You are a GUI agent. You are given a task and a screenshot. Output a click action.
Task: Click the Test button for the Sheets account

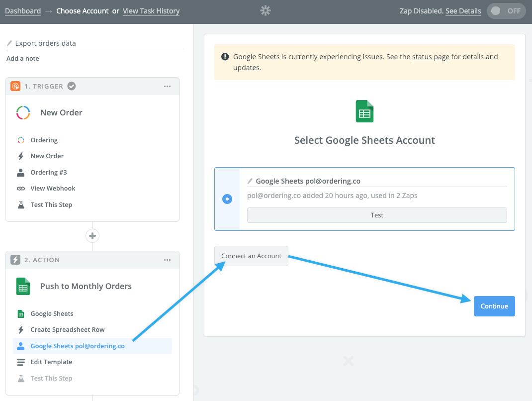pyautogui.click(x=377, y=215)
